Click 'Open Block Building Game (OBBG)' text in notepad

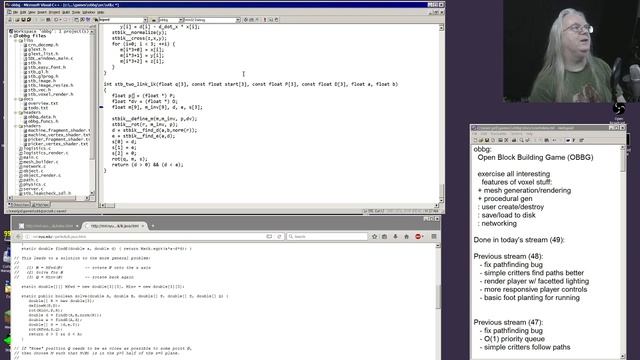tap(535, 157)
